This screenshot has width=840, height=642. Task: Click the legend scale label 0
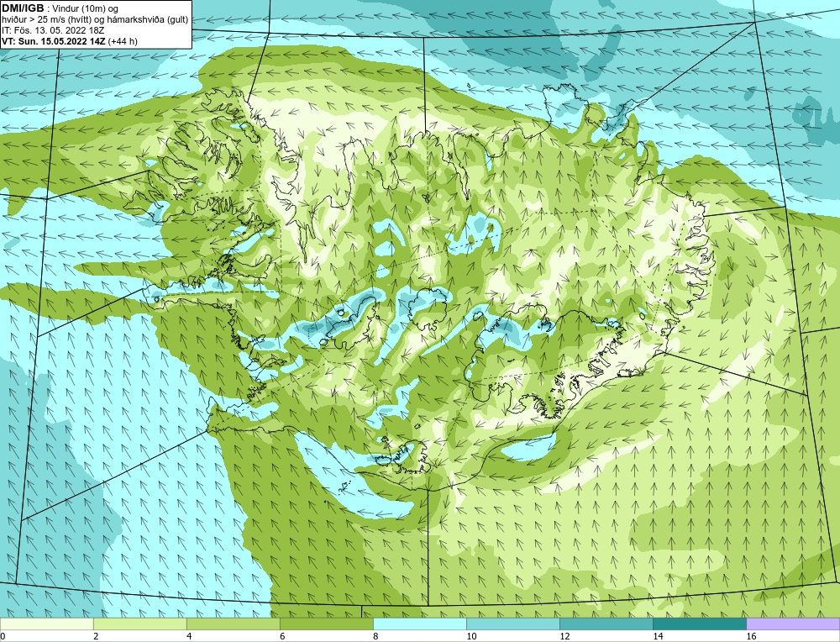(x=3, y=636)
